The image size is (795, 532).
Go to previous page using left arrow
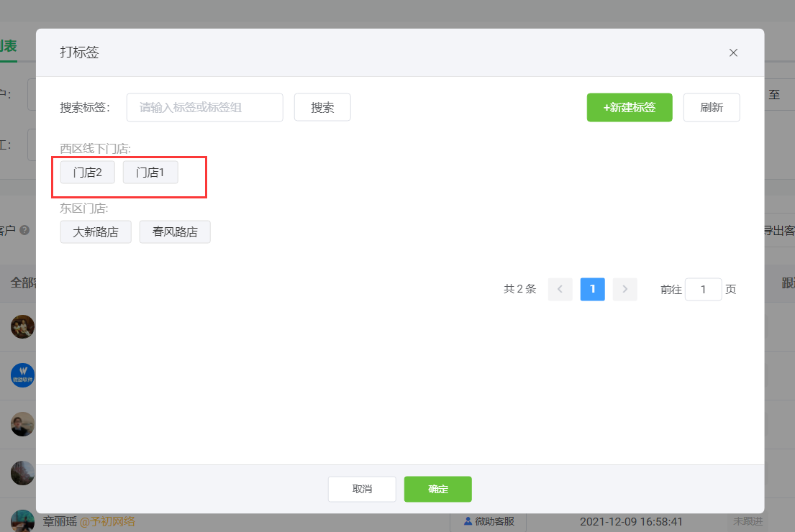[x=560, y=289]
